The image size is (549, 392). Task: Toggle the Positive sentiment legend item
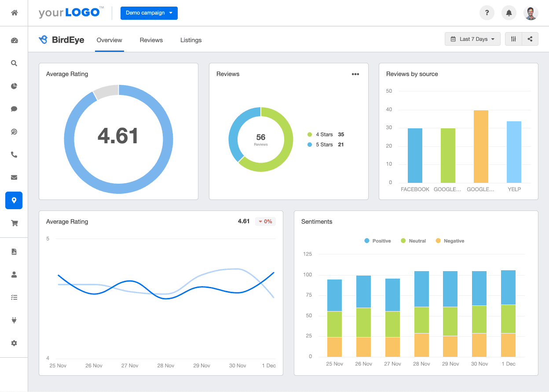[x=377, y=241]
